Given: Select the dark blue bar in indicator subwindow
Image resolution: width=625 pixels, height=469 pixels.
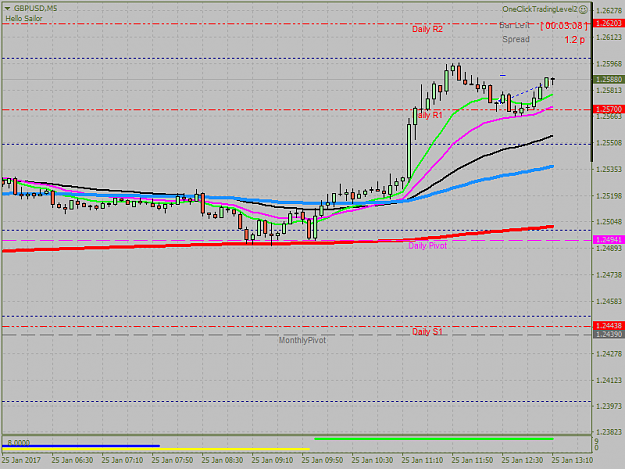Looking at the screenshot, I should 81,446.
